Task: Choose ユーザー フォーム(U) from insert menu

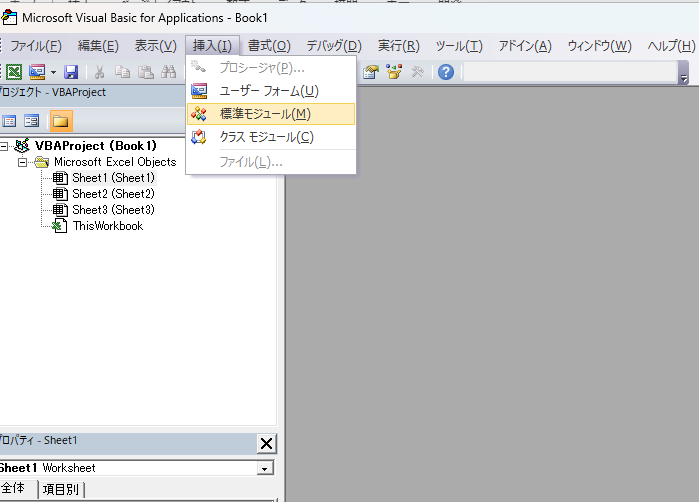Action: coord(271,91)
